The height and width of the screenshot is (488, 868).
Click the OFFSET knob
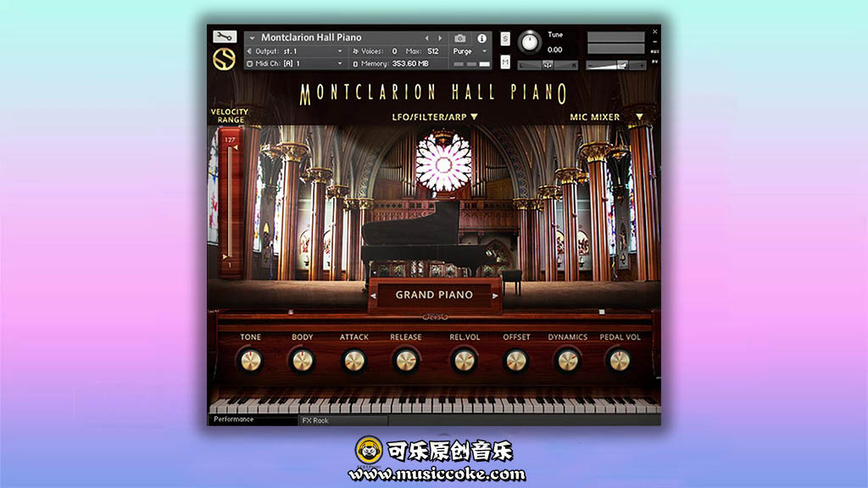[516, 361]
